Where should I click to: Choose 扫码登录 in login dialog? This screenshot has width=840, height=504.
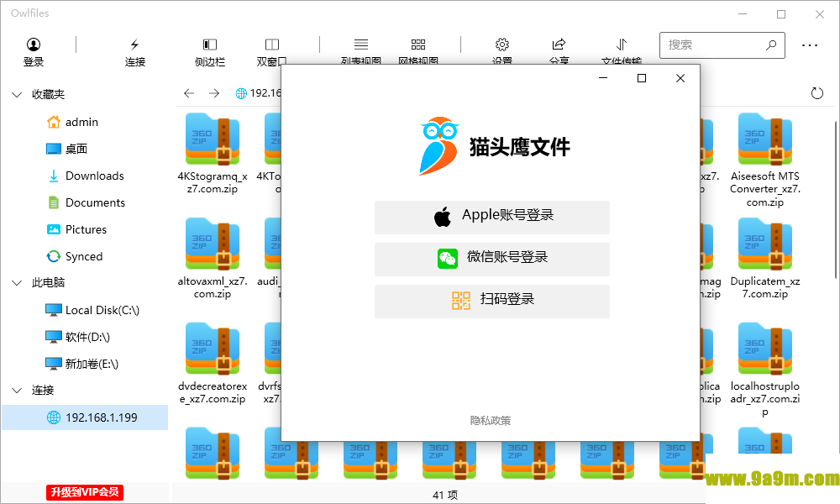pyautogui.click(x=491, y=301)
